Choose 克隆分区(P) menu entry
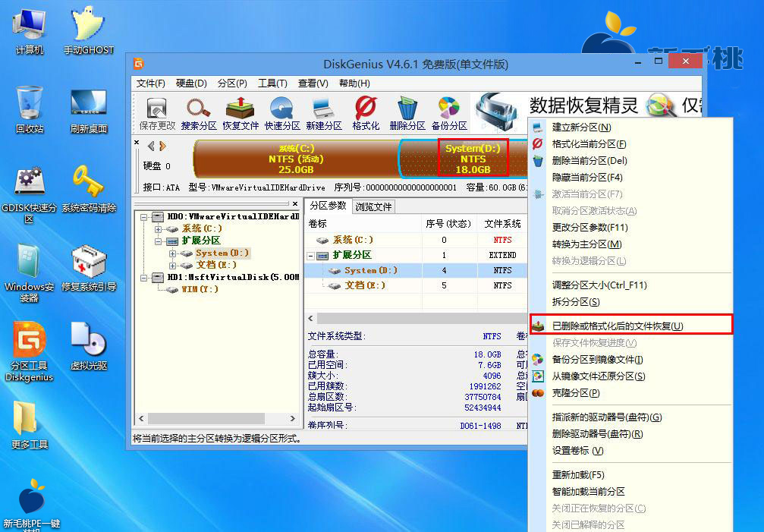Image resolution: width=764 pixels, height=532 pixels. pos(630,392)
